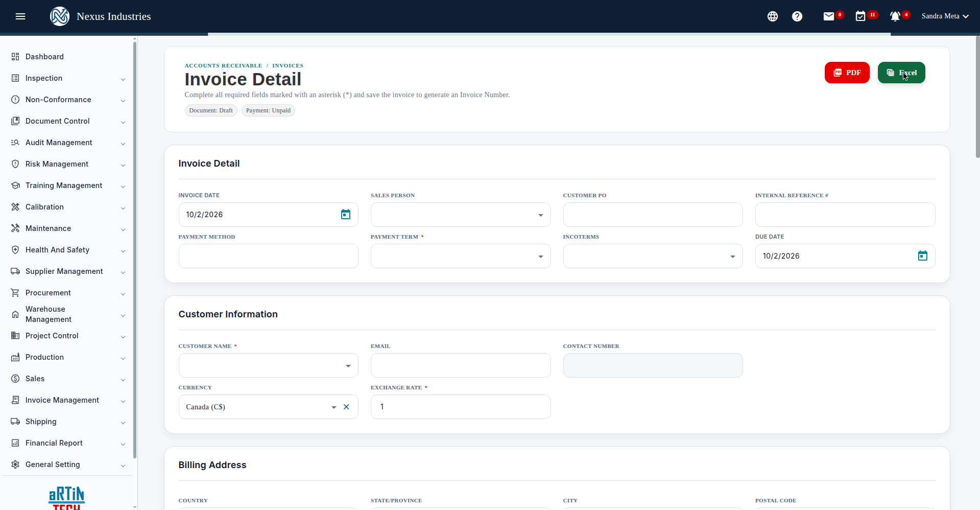Click the Exchange Rate field
The image size is (980, 510).
461,407
